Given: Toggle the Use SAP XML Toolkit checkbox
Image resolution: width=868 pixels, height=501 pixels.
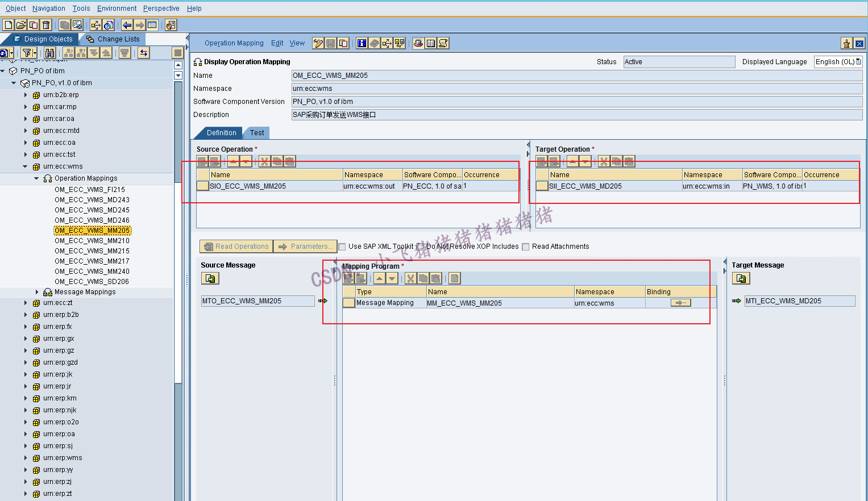Looking at the screenshot, I should [342, 247].
